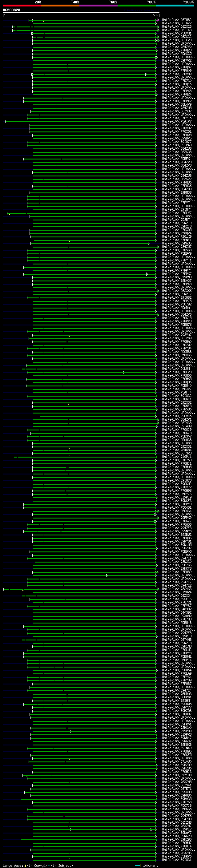Click the UniRef100_Q5NRP6 label

click(x=177, y=856)
